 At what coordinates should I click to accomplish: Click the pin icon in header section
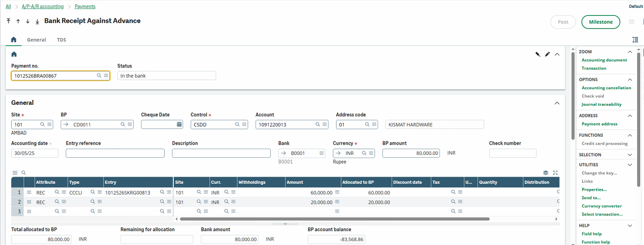click(x=537, y=54)
